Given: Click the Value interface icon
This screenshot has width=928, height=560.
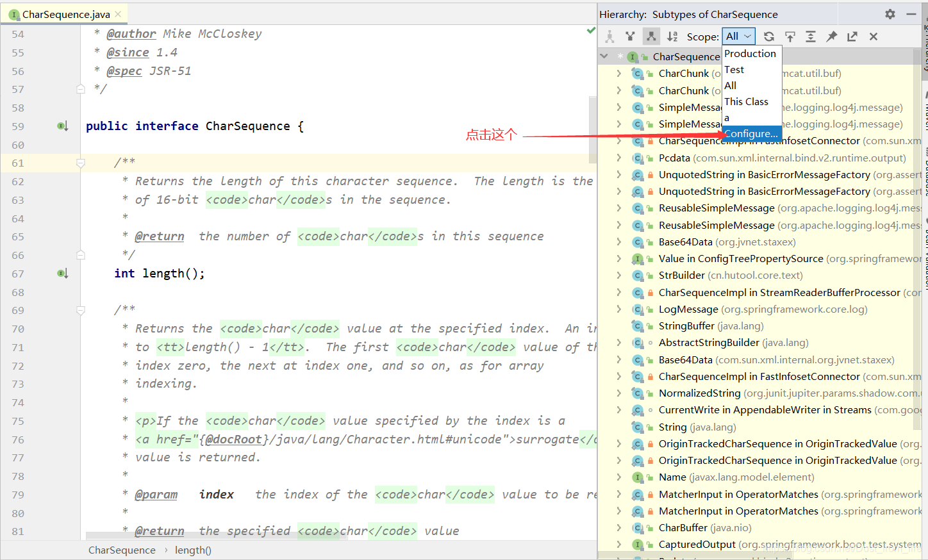Looking at the screenshot, I should click(638, 259).
